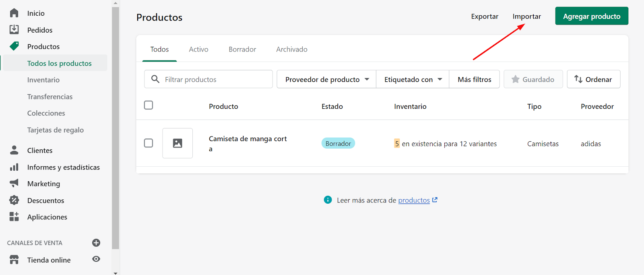Click the CANALES DE VENTA heading
The width and height of the screenshot is (644, 275).
click(35, 243)
